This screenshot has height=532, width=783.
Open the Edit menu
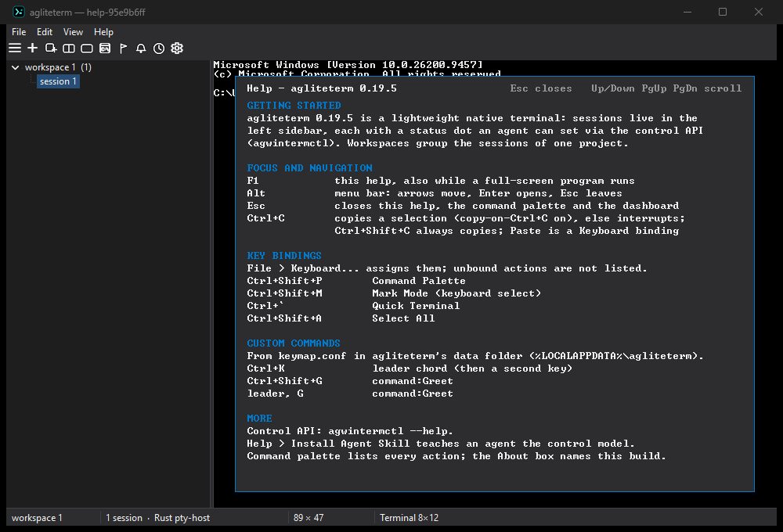click(x=45, y=32)
